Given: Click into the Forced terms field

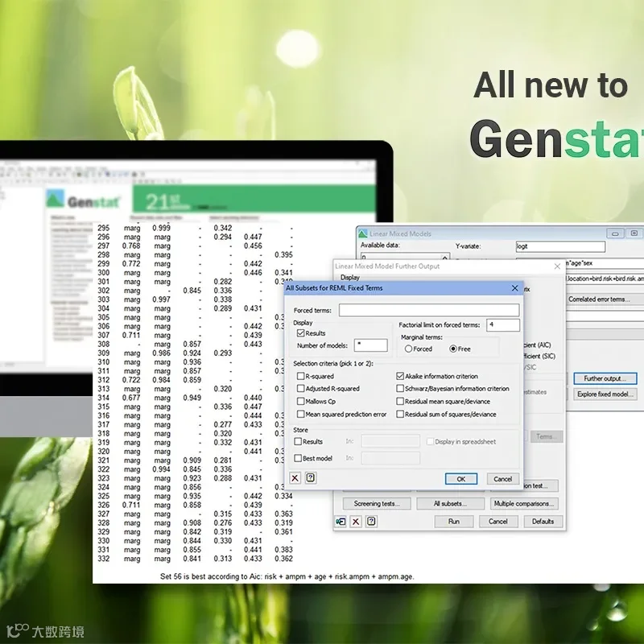Looking at the screenshot, I should click(429, 310).
